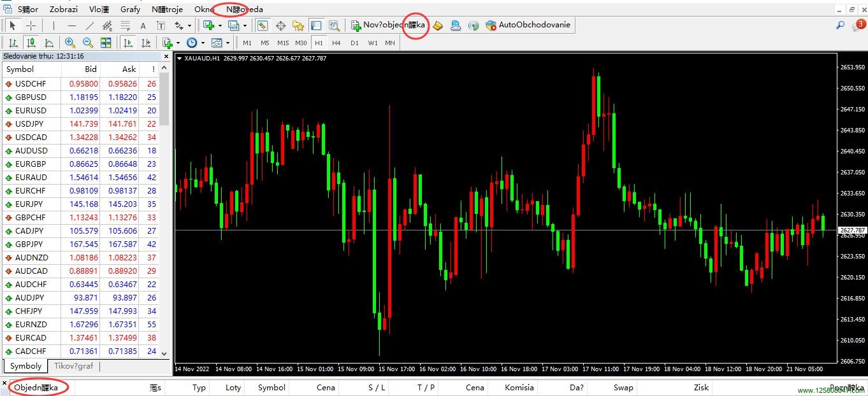Toggle chart auto scroll
The image size is (868, 396).
[x=128, y=43]
